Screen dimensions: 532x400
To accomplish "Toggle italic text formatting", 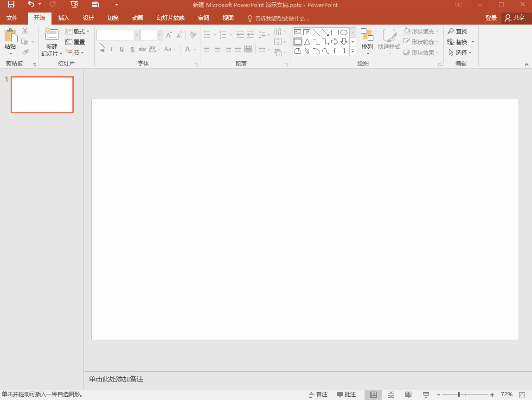I will pyautogui.click(x=111, y=49).
